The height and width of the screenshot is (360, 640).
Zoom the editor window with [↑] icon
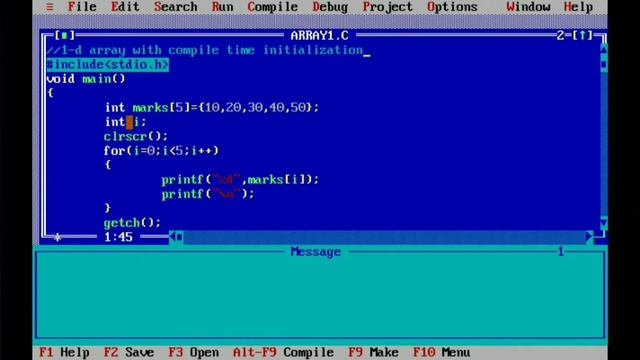582,36
